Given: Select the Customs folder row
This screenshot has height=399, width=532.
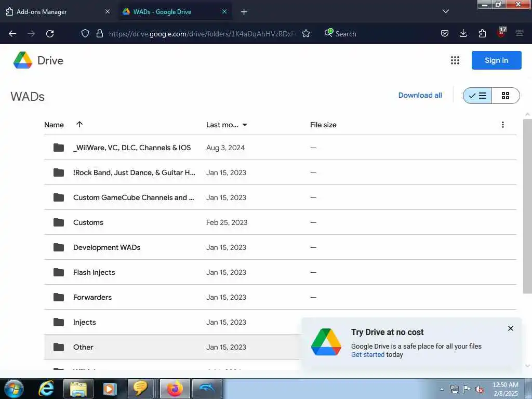Looking at the screenshot, I should click(x=280, y=222).
